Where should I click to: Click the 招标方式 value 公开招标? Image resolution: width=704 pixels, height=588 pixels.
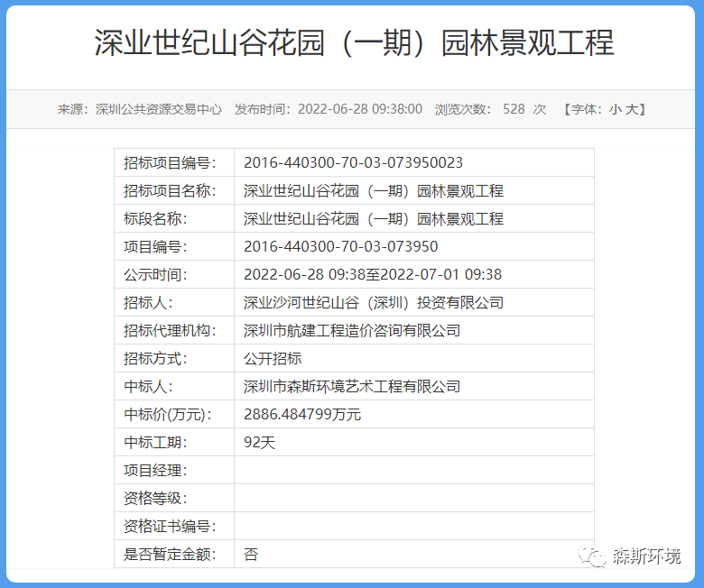(x=273, y=359)
